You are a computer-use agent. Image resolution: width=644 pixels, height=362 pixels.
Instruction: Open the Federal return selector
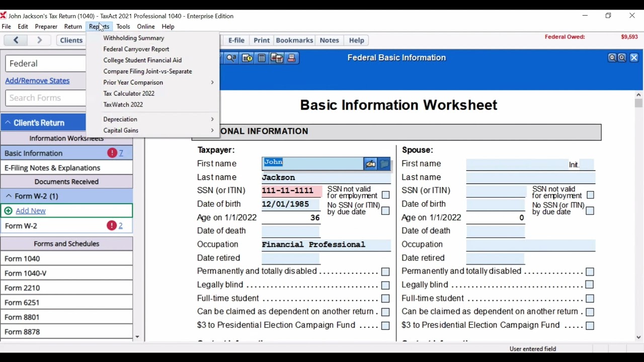tap(45, 63)
